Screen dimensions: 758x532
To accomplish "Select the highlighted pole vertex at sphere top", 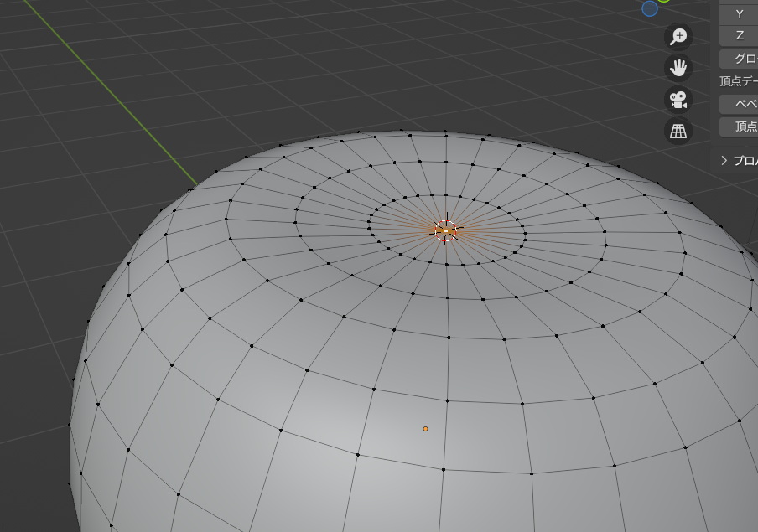I will 446,230.
